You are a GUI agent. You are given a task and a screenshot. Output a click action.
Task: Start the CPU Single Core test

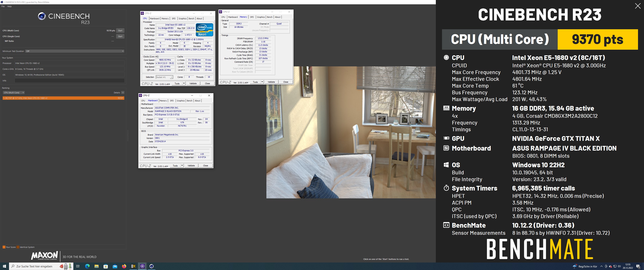click(x=120, y=36)
